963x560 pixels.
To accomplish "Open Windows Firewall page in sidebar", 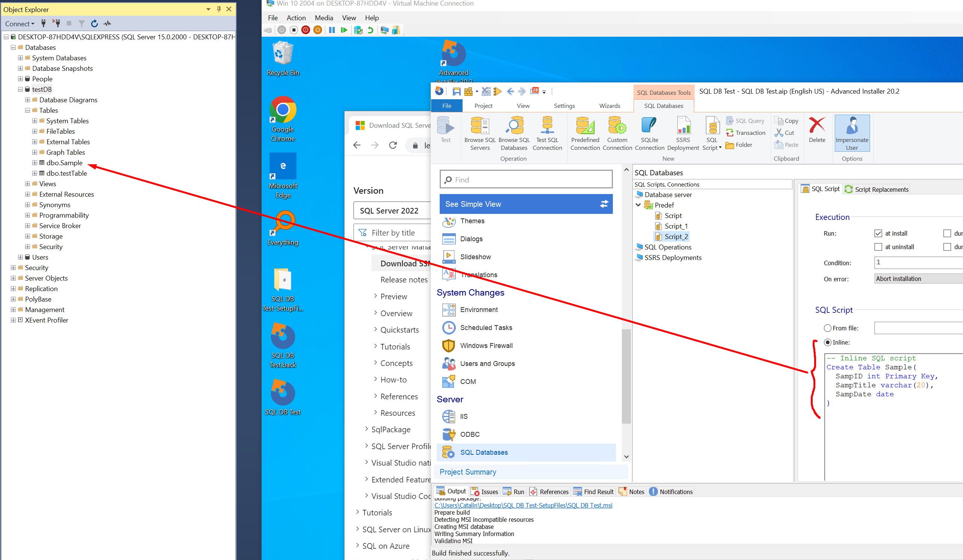I will 486,345.
